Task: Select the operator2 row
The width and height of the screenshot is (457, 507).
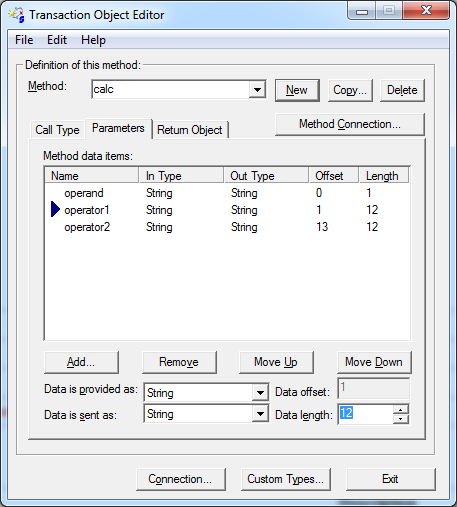Action: [x=227, y=227]
